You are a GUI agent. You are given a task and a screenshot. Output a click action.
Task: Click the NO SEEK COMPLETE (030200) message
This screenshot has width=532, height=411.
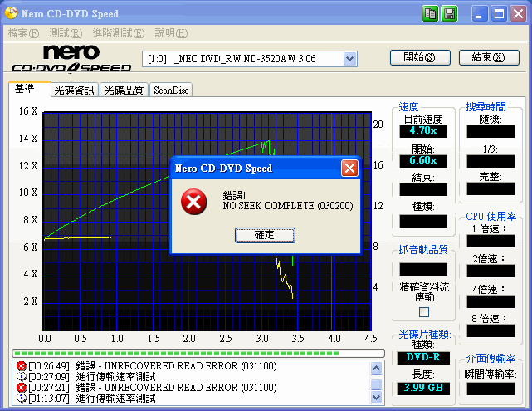288,206
